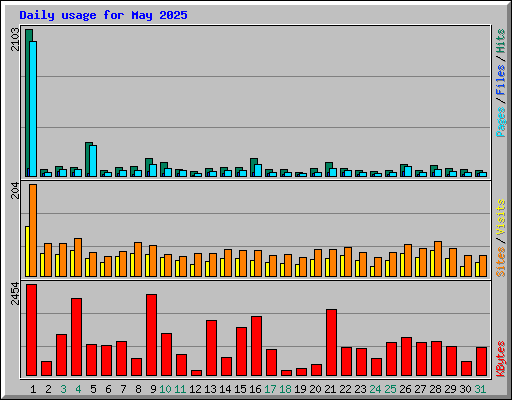Image resolution: width=512 pixels, height=400 pixels.
Task: Click the yellow Visits legend label
Action: (501, 217)
